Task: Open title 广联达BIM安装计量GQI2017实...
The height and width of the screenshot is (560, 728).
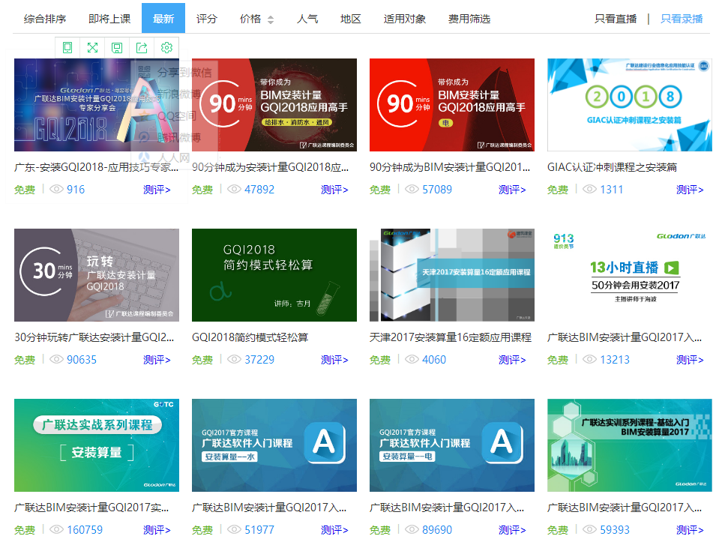Action: tap(91, 508)
